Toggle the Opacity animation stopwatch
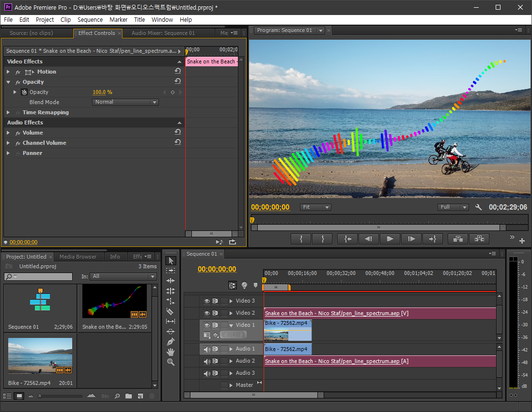This screenshot has width=532, height=412. (24, 92)
